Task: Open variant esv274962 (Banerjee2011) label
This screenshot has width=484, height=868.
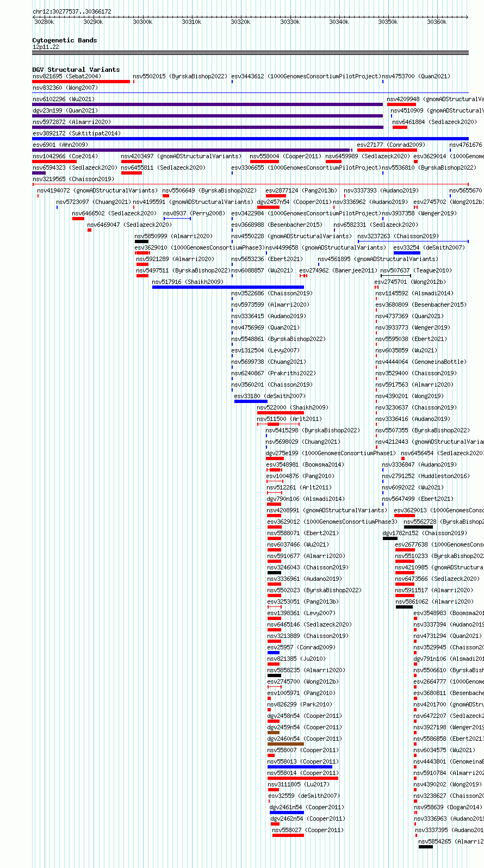Action: click(x=338, y=271)
